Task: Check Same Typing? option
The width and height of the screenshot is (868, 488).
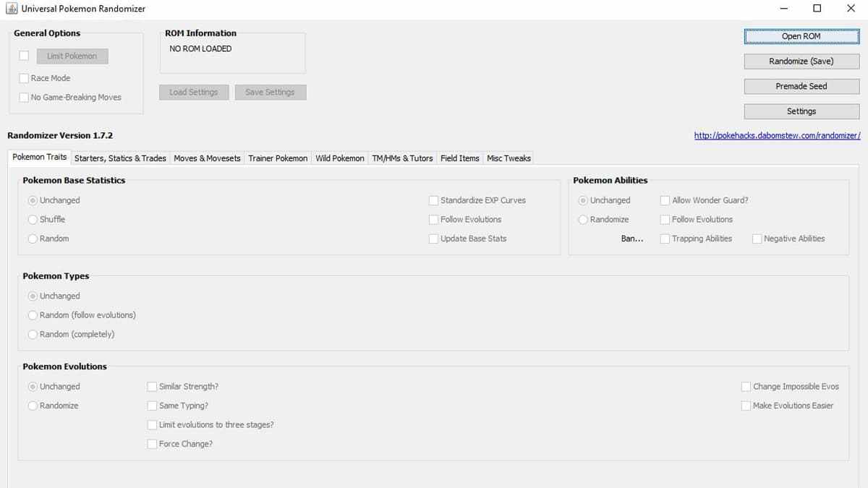Action: coord(152,406)
